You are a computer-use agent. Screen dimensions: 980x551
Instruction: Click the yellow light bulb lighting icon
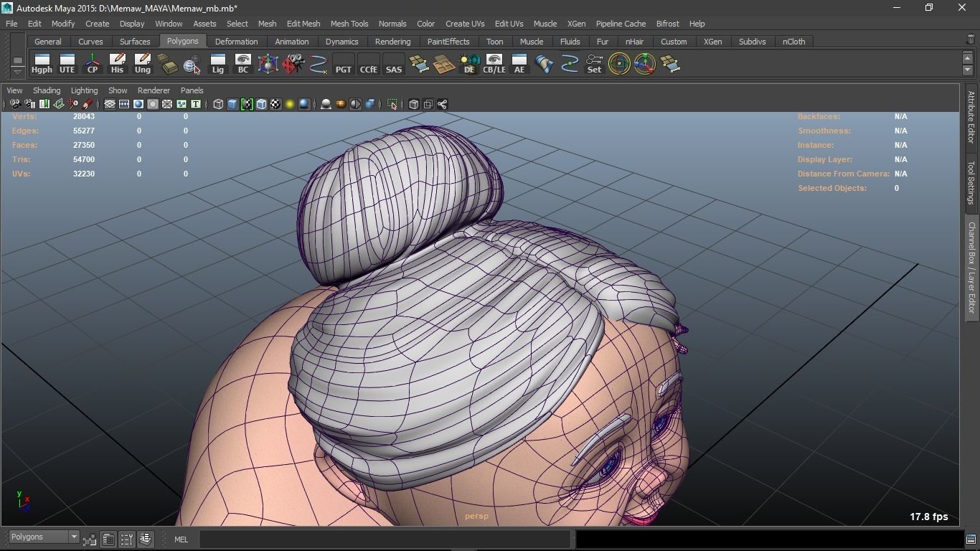(x=290, y=105)
